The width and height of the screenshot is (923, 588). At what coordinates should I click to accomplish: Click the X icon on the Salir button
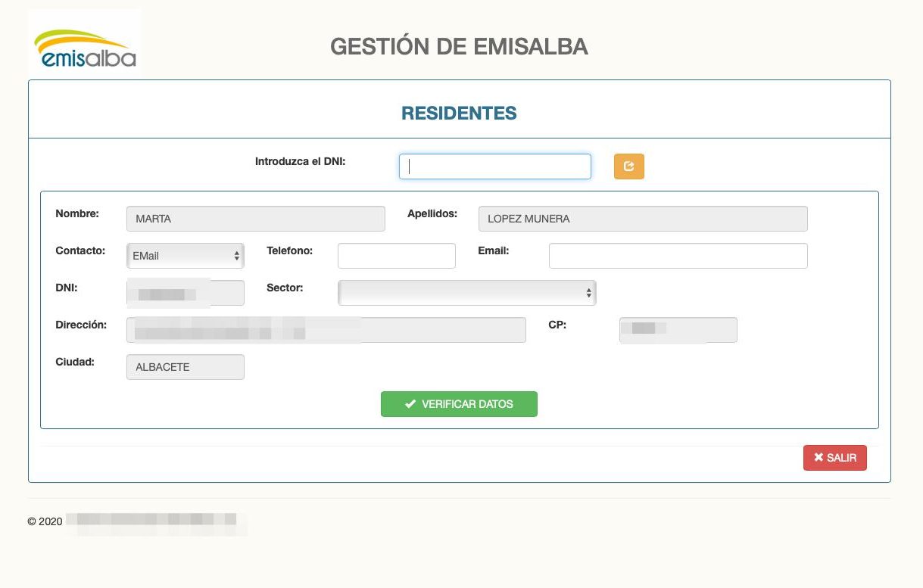818,458
